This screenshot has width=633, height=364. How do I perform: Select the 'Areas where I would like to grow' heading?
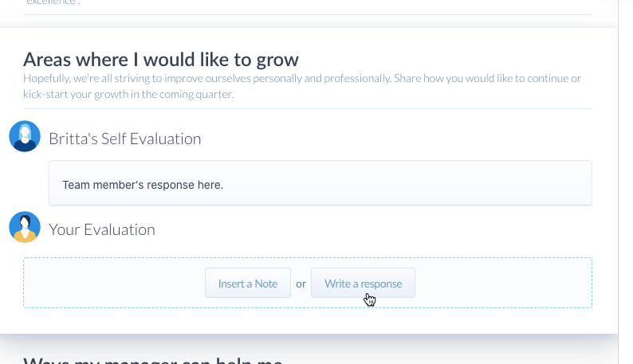[x=161, y=59]
